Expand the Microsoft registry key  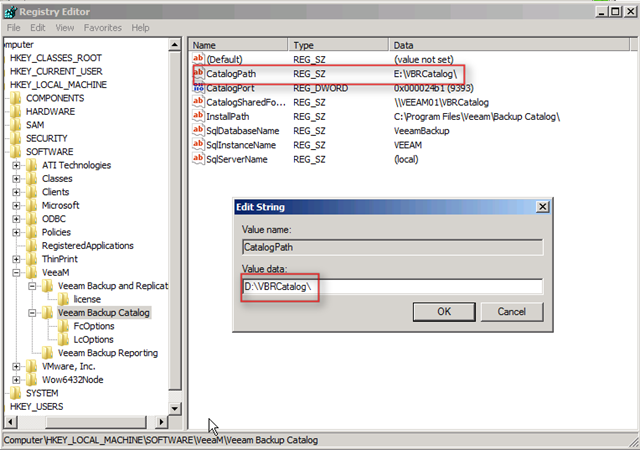17,205
